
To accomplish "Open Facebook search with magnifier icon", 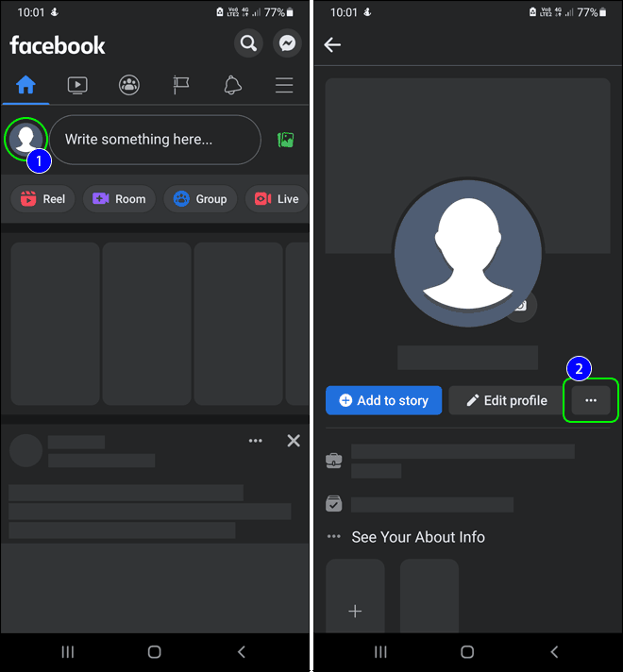I will pyautogui.click(x=248, y=42).
